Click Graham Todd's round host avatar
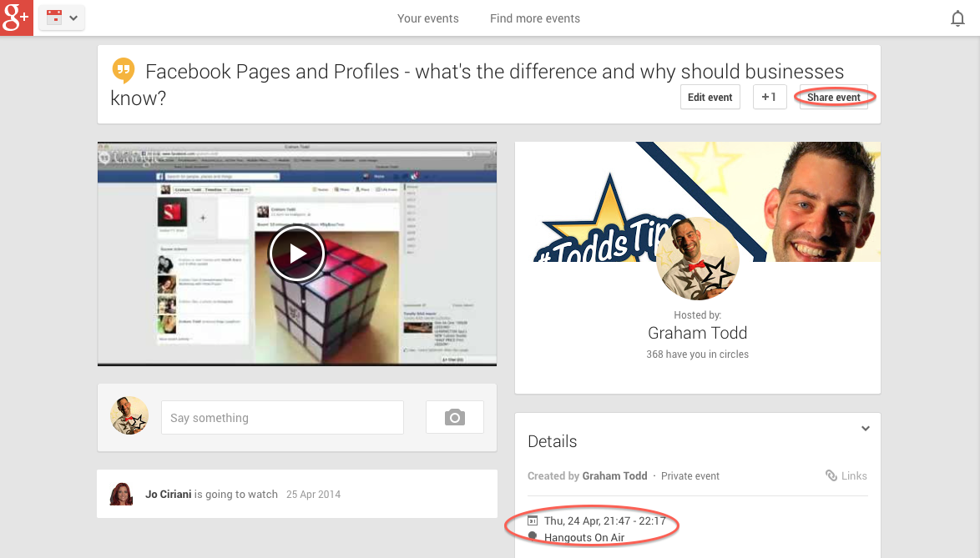 tap(698, 258)
